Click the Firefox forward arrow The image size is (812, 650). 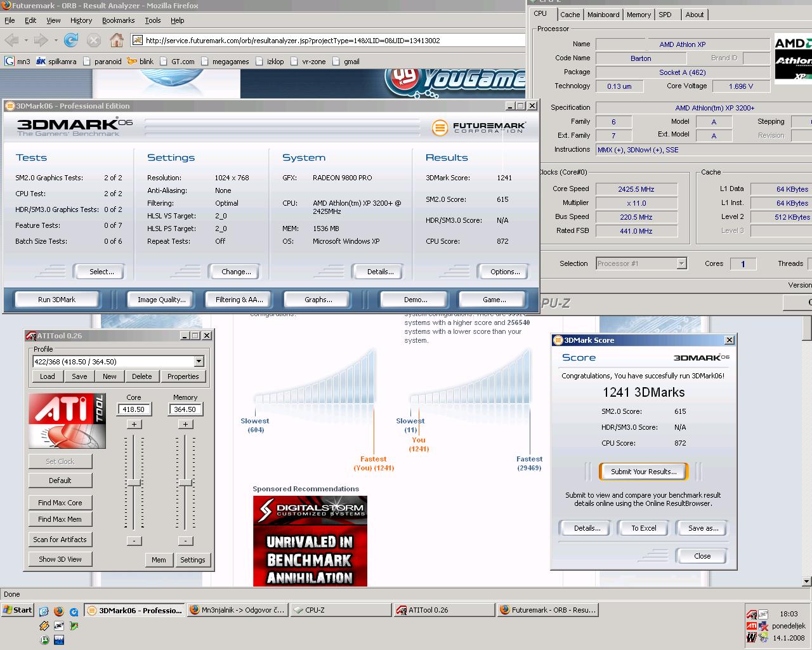[41, 41]
